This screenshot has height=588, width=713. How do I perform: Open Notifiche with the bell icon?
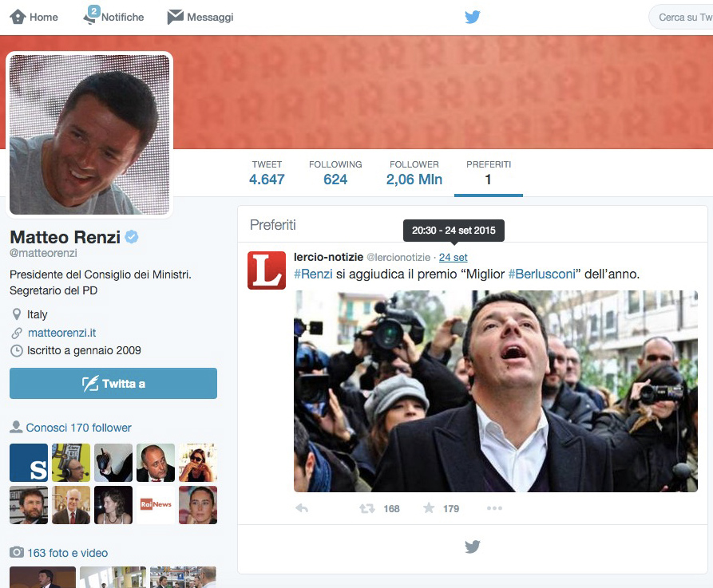pyautogui.click(x=91, y=17)
